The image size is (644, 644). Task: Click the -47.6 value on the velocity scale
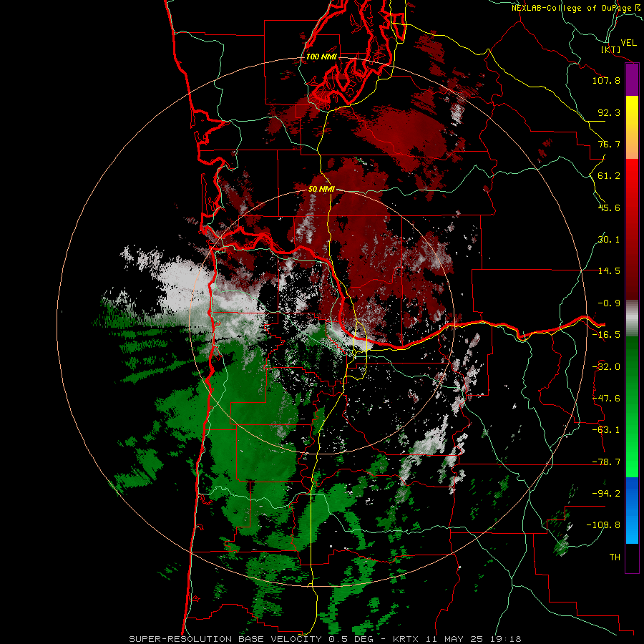[606, 399]
